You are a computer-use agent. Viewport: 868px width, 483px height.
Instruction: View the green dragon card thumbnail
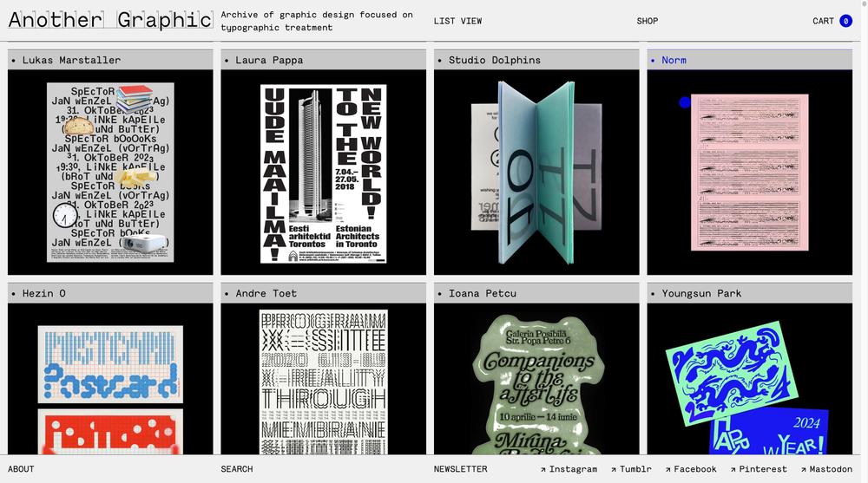pyautogui.click(x=731, y=373)
